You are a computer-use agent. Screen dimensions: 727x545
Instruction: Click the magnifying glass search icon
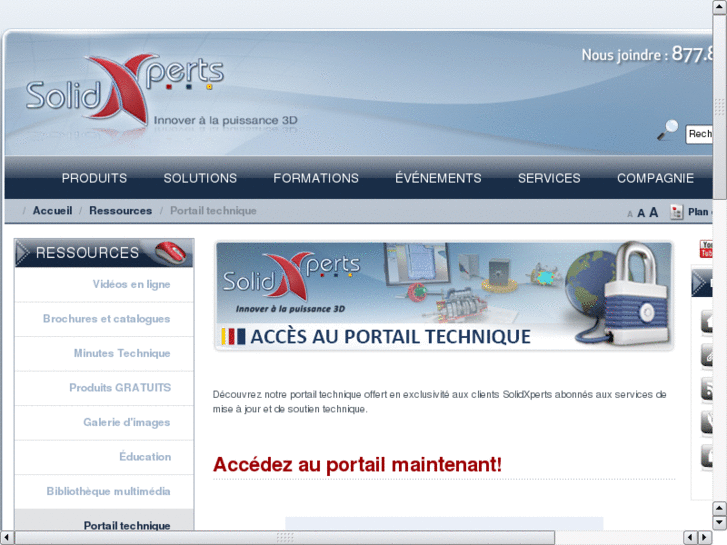pyautogui.click(x=668, y=130)
